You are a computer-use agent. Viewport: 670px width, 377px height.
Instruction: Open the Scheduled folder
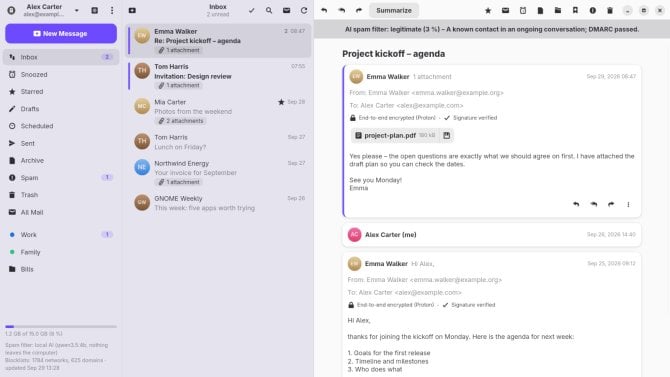pyautogui.click(x=61, y=126)
